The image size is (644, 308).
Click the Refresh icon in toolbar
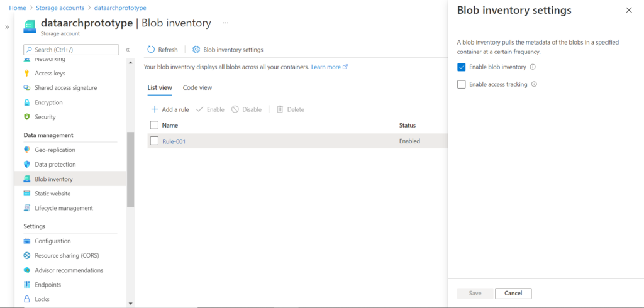(151, 49)
